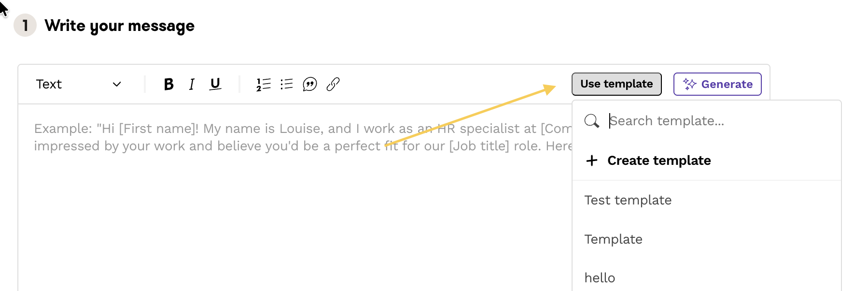Image resolution: width=868 pixels, height=291 pixels.
Task: Select "Test template" from the template list
Action: tap(628, 200)
